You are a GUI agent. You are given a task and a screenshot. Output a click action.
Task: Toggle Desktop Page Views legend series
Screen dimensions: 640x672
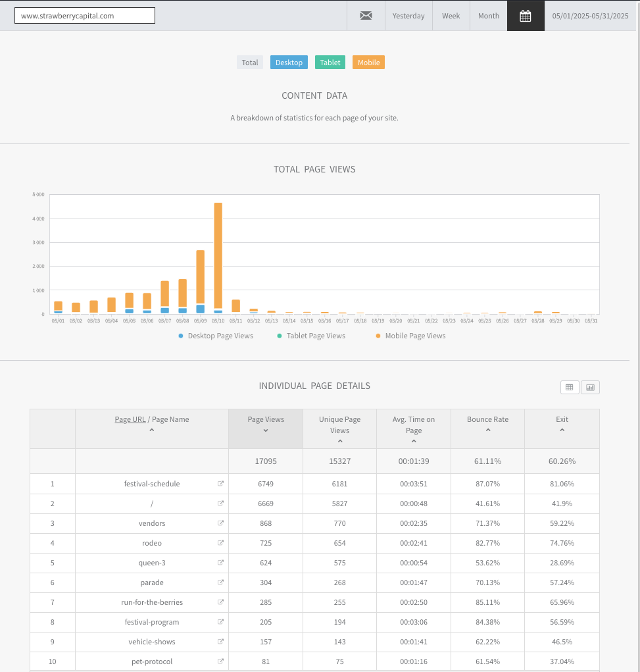click(x=216, y=336)
